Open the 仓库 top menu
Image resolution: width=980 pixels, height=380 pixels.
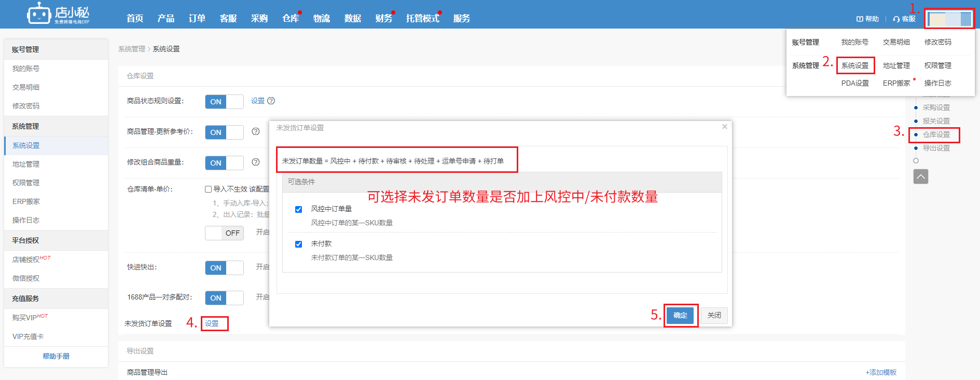(291, 18)
